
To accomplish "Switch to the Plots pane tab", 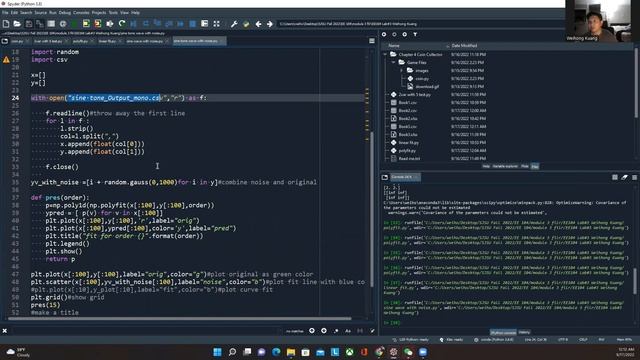I will 524,167.
